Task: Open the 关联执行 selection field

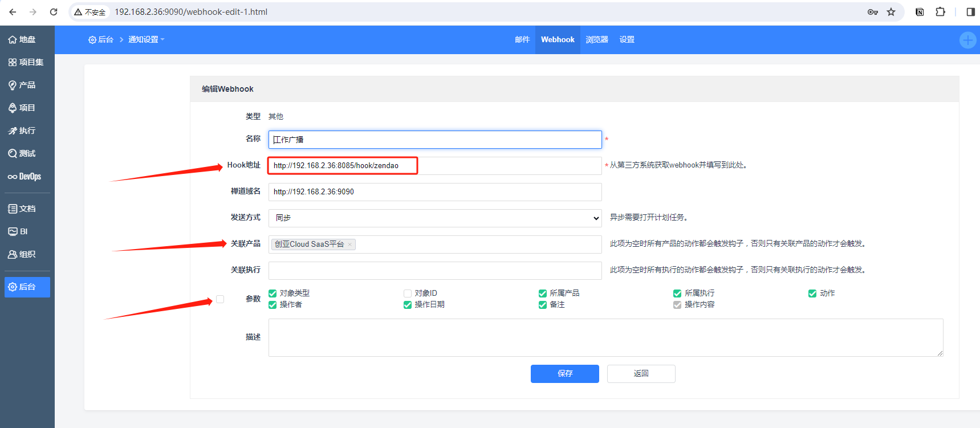Action: (x=434, y=270)
